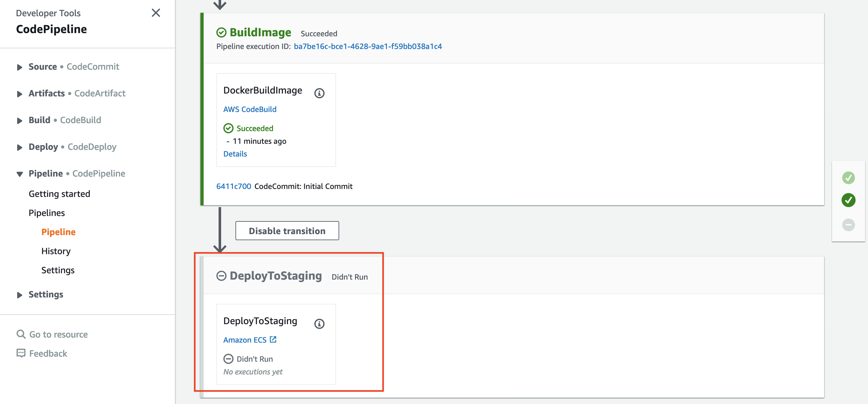Open Getting started page
The image size is (868, 404).
click(59, 194)
